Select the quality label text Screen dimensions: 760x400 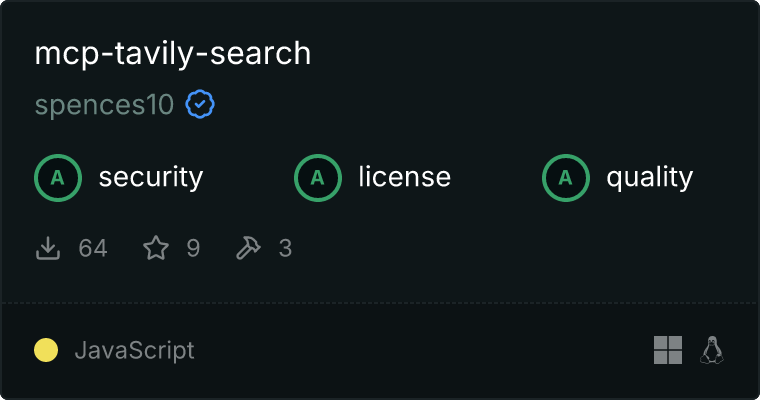[x=649, y=178]
